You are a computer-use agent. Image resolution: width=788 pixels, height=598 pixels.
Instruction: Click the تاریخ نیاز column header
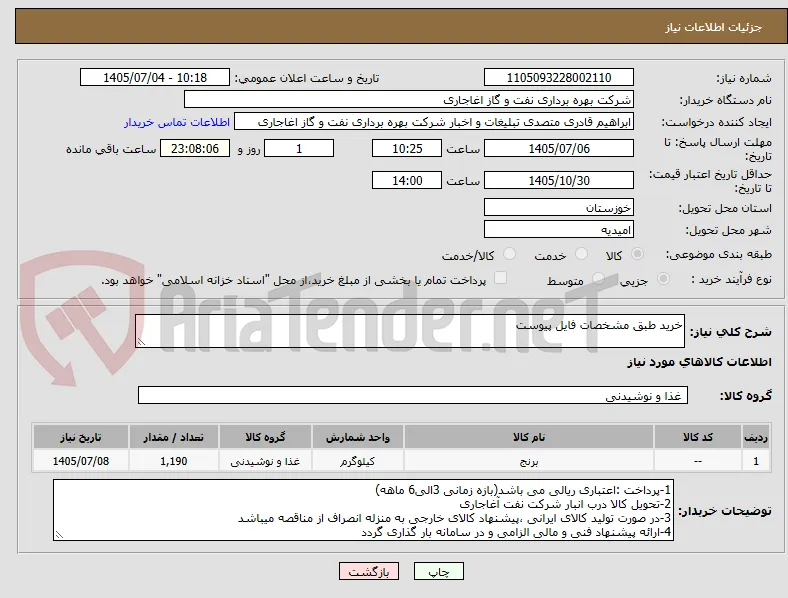[80, 437]
